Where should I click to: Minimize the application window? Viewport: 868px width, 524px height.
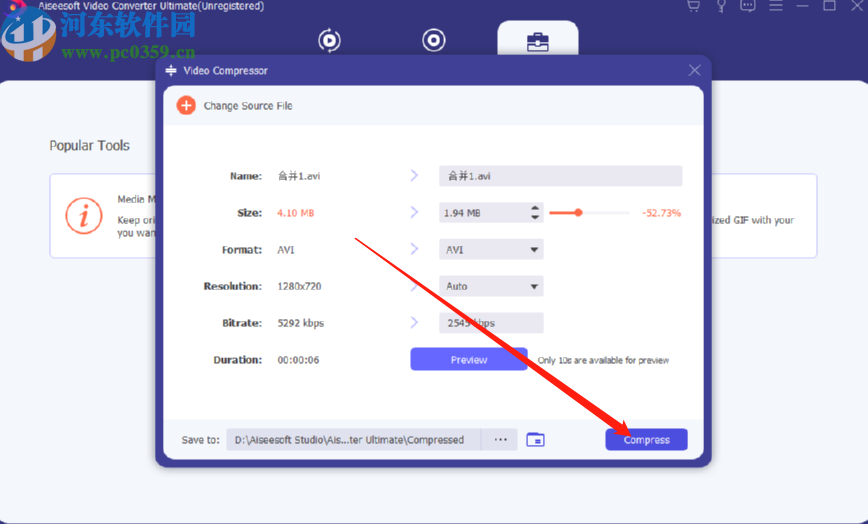click(802, 6)
